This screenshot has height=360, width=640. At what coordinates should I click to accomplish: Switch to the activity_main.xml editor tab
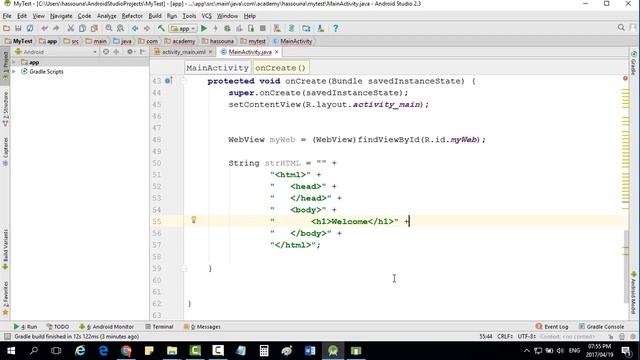tap(183, 52)
